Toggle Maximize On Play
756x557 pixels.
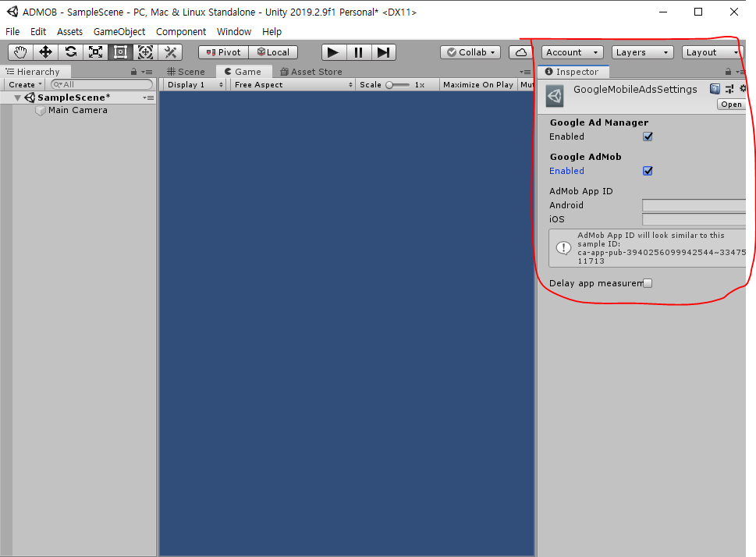477,84
